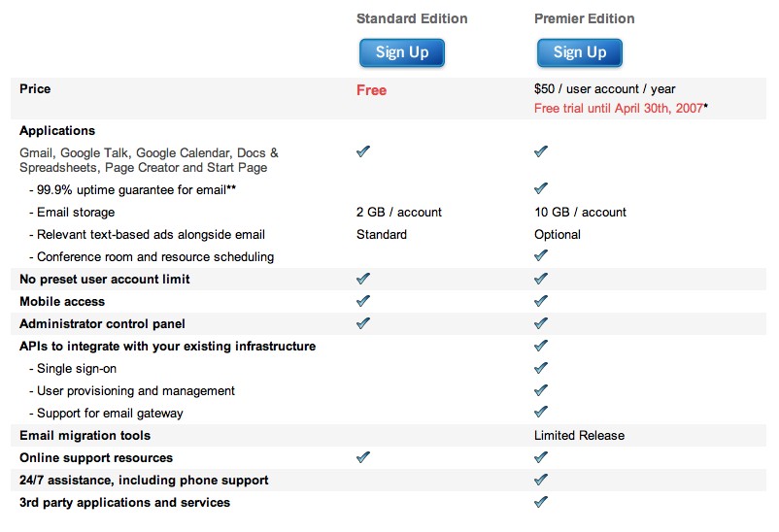Click the Email migration tools row label
The image size is (779, 532).
tap(85, 435)
